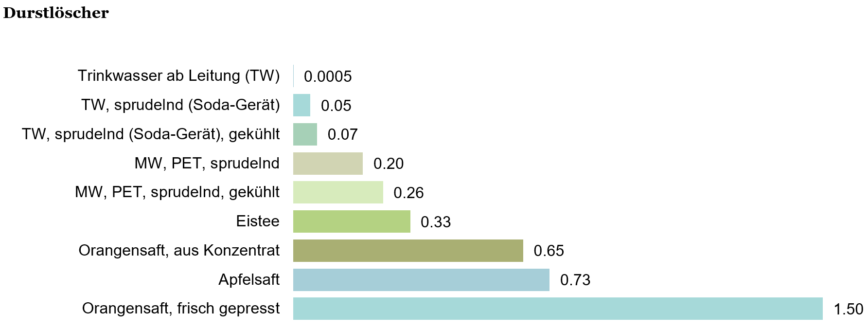Screen dimensions: 868x331
Task: Select the 0.73 value label
Action: [x=575, y=280]
